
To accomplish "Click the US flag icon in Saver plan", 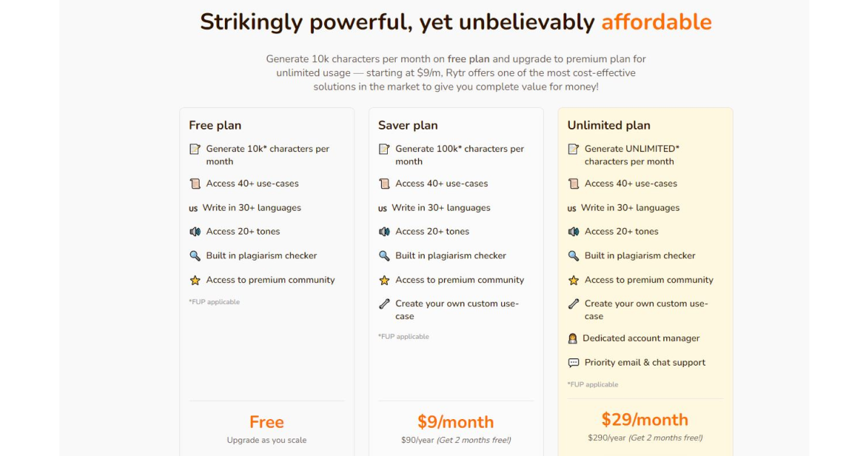I will tap(383, 208).
